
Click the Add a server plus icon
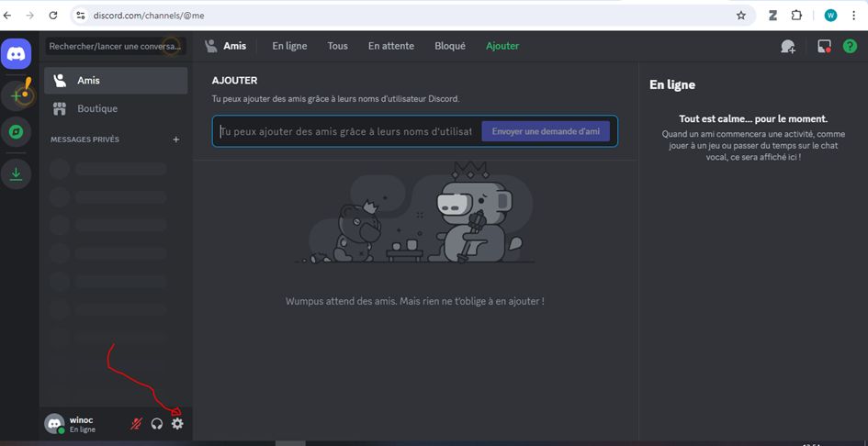(17, 95)
